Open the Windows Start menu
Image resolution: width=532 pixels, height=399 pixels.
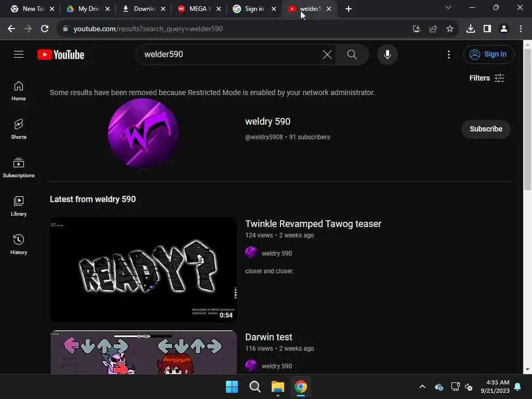[x=232, y=387]
